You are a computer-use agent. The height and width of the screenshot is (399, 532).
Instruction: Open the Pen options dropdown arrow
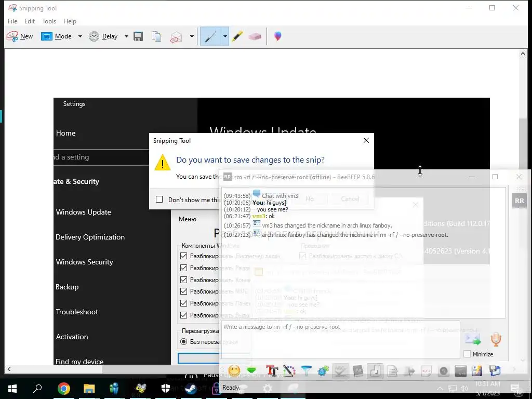[225, 36]
